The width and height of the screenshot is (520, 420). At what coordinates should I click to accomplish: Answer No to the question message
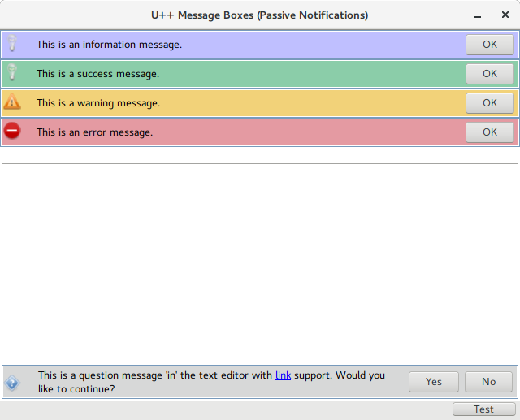pyautogui.click(x=488, y=382)
